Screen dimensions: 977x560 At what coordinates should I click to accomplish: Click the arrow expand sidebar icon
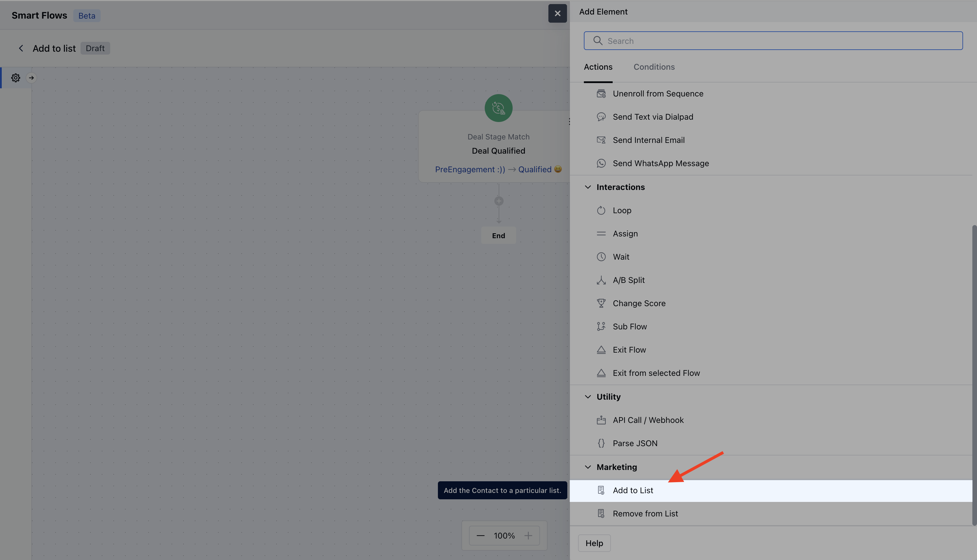[32, 78]
